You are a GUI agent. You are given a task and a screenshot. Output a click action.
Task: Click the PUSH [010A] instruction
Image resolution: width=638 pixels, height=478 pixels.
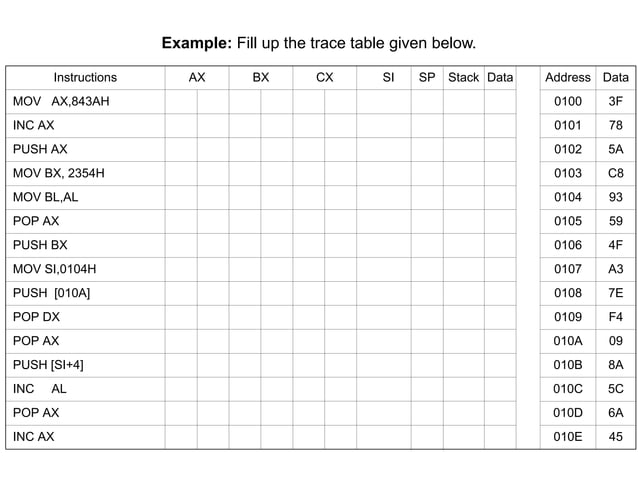click(51, 293)
